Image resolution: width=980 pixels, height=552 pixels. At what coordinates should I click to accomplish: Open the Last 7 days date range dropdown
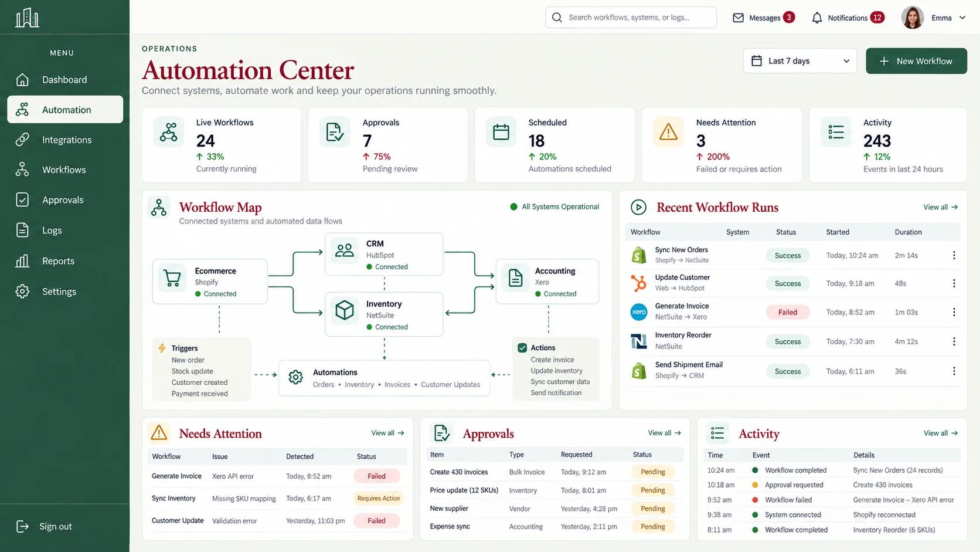coord(799,61)
